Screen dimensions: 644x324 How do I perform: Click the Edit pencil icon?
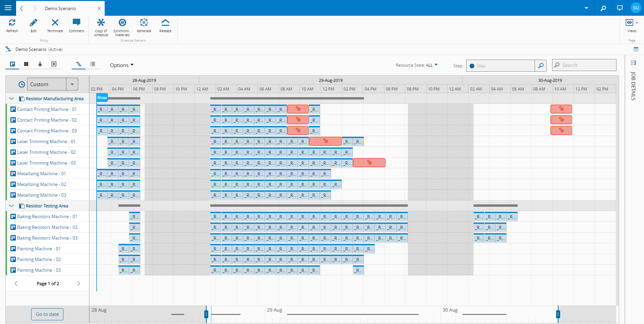[x=34, y=23]
